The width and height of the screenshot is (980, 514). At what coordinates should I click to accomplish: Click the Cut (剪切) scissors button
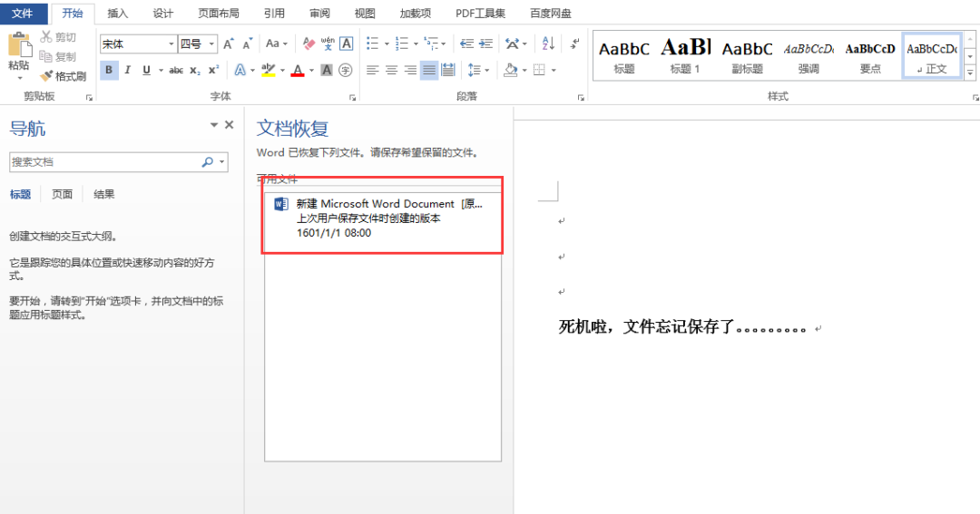click(x=59, y=37)
